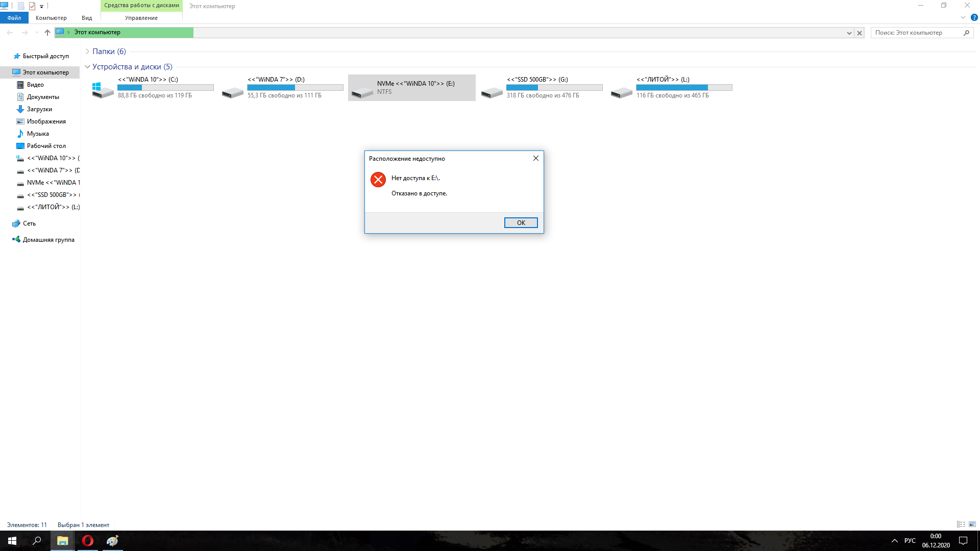Click the search field Поиск: Этот компьютер

pyautogui.click(x=916, y=33)
